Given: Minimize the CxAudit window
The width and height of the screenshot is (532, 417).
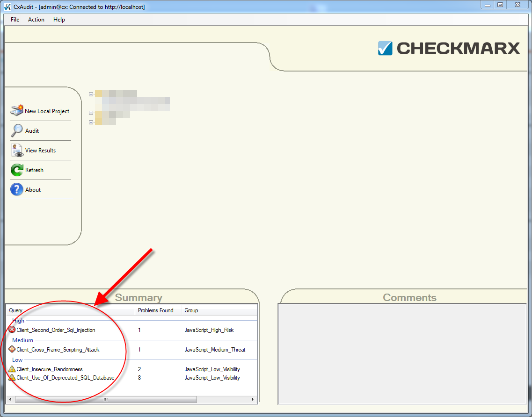Looking at the screenshot, I should (488, 5).
